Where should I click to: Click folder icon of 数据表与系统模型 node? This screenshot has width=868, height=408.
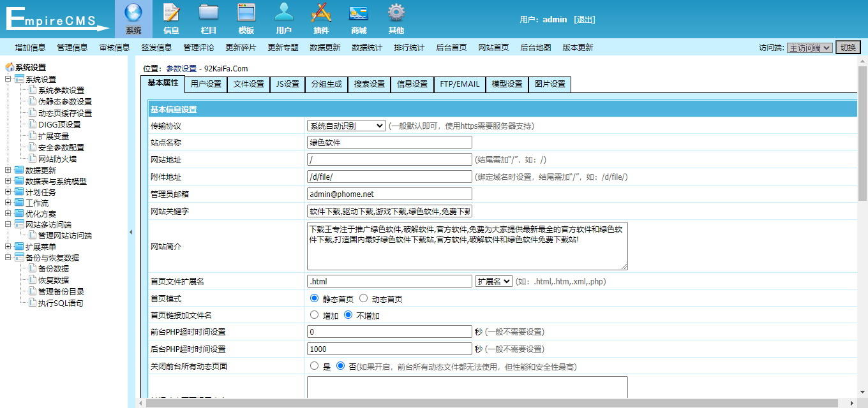point(19,181)
